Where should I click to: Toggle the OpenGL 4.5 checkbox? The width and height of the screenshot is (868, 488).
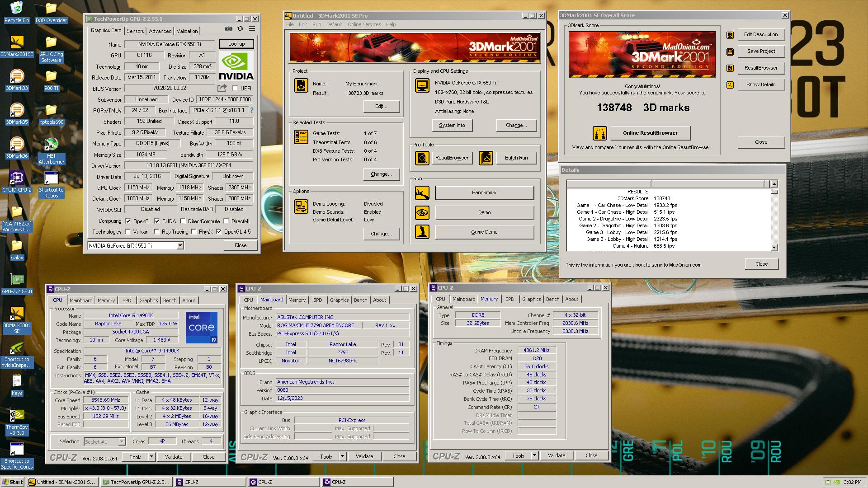tap(219, 232)
